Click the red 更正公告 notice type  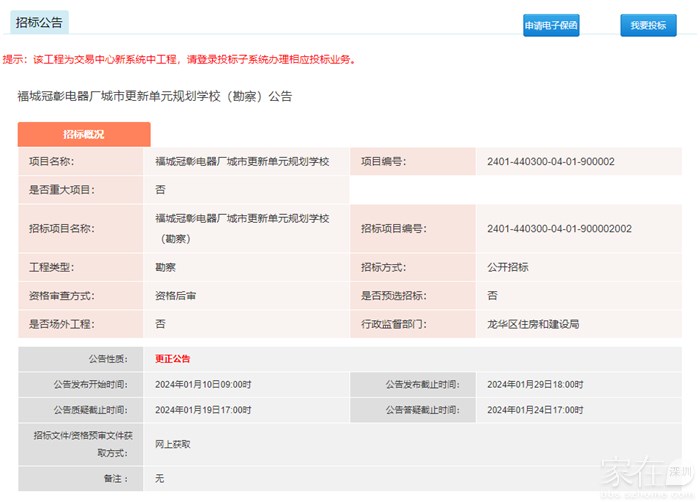click(x=172, y=358)
